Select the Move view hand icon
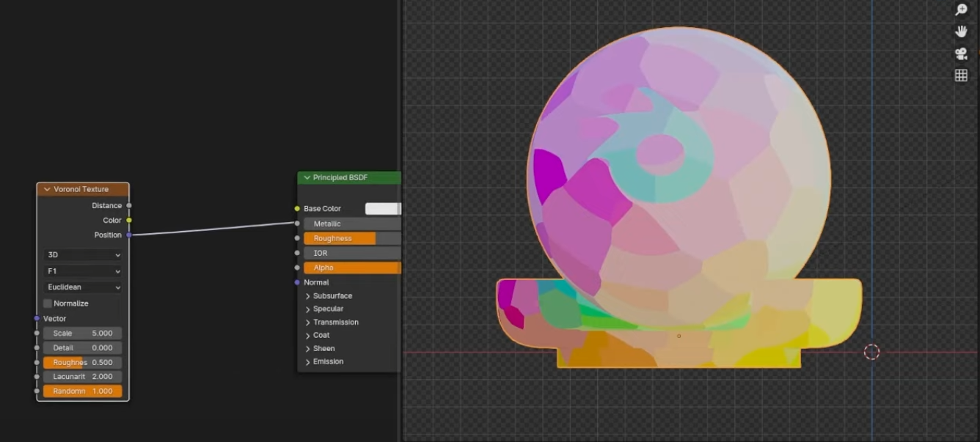This screenshot has width=980, height=442. tap(961, 31)
